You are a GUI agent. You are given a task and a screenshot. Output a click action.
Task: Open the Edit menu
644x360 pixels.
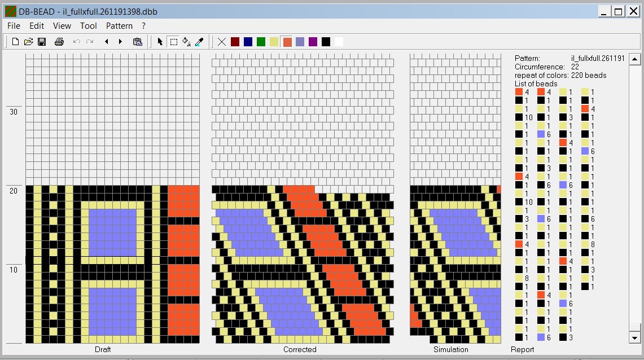(x=37, y=26)
